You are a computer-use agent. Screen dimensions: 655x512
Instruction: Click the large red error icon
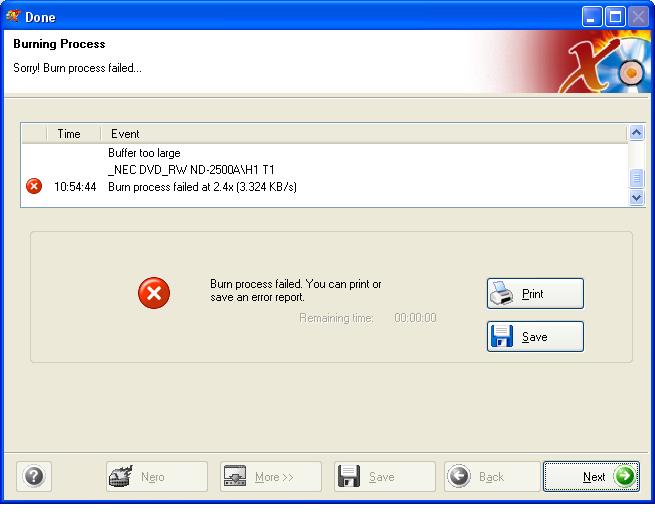(154, 293)
